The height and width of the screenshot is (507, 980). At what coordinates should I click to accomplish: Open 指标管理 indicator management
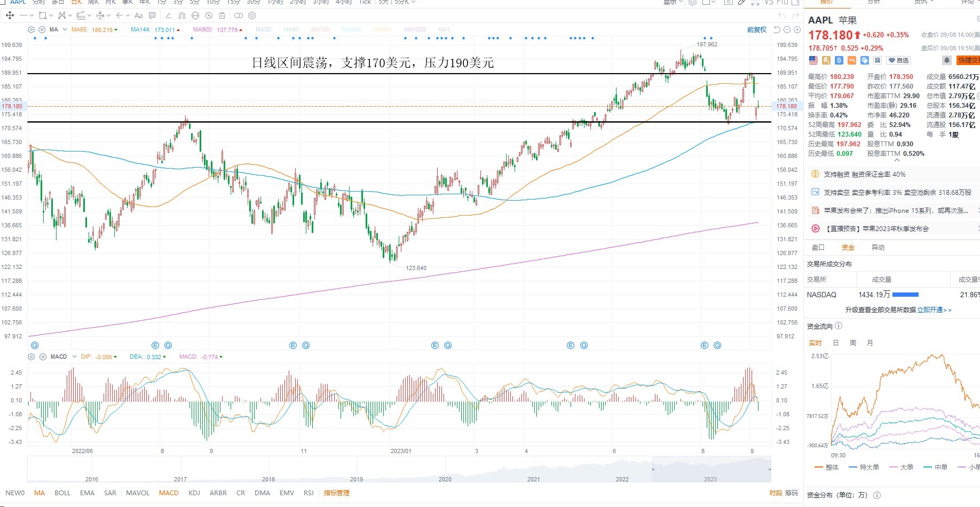click(336, 493)
